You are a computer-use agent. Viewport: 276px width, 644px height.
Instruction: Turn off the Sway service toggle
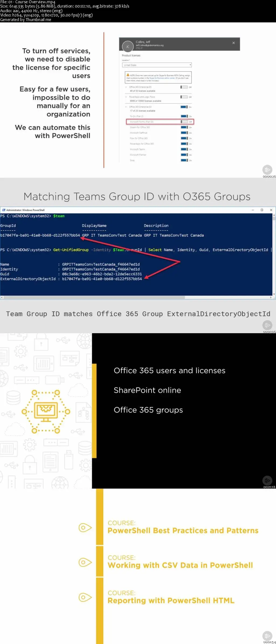184,160
